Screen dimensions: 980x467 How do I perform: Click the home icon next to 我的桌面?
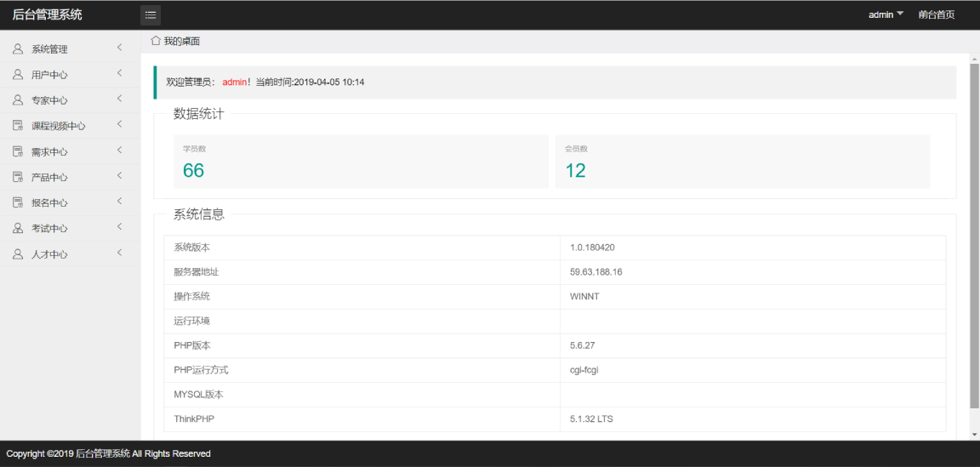point(156,41)
